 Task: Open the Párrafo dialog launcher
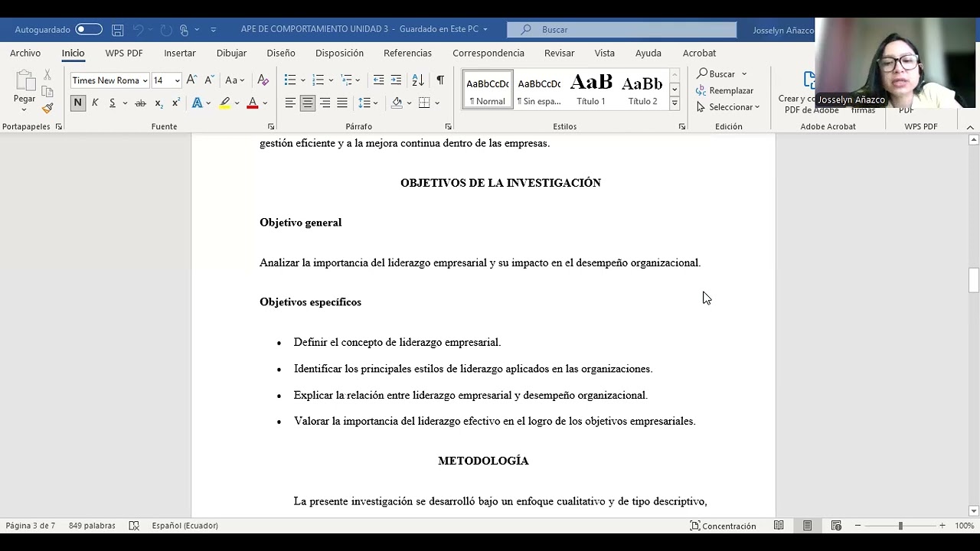tap(449, 127)
